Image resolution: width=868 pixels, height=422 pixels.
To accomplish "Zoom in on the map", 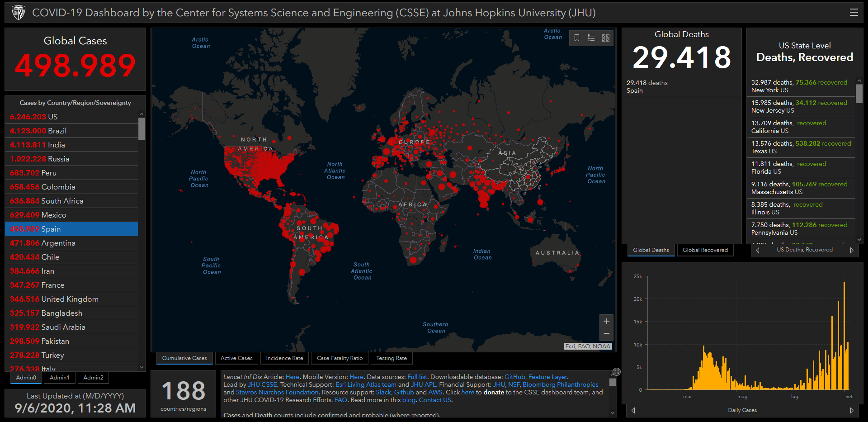I will click(x=606, y=321).
